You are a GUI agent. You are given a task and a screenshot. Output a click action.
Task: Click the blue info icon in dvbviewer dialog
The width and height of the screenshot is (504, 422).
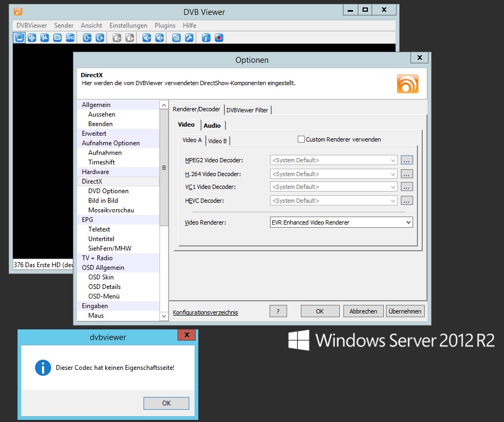click(x=43, y=368)
